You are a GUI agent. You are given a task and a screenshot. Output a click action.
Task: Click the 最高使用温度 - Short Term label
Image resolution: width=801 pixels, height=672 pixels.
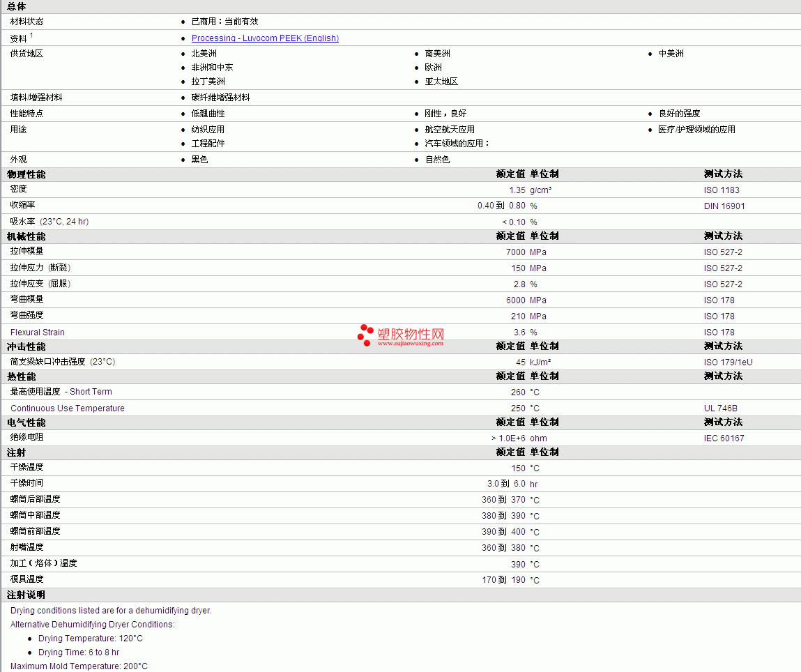pos(61,392)
